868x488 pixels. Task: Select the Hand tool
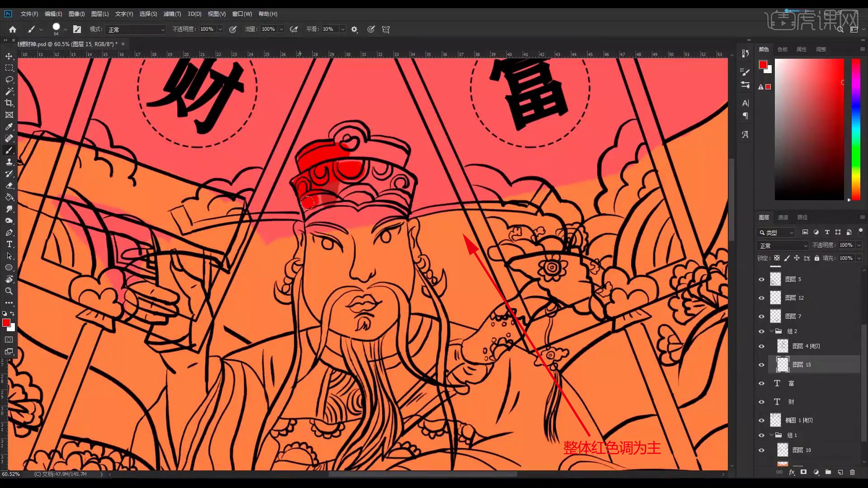[9, 279]
